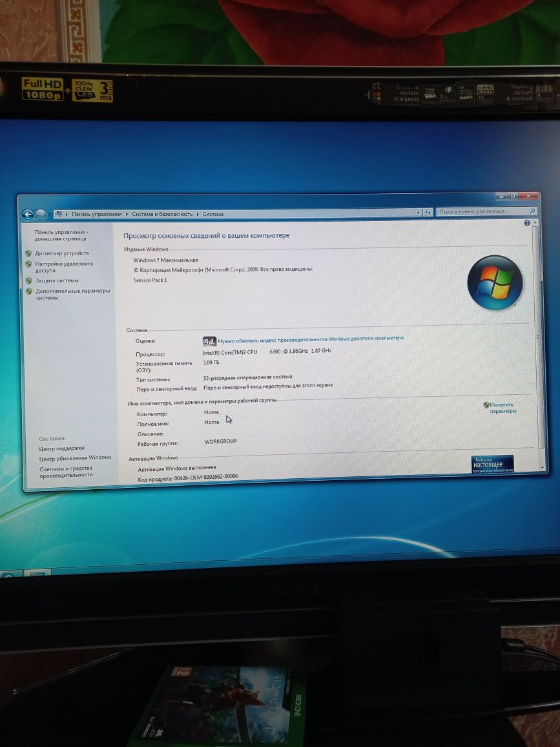Open Защита системы link
The width and height of the screenshot is (560, 747).
57,280
